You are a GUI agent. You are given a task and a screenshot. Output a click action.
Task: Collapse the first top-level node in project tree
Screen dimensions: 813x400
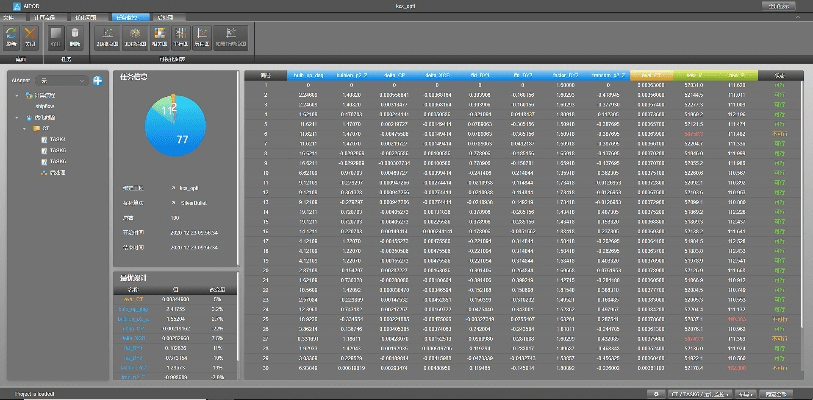click(x=18, y=96)
